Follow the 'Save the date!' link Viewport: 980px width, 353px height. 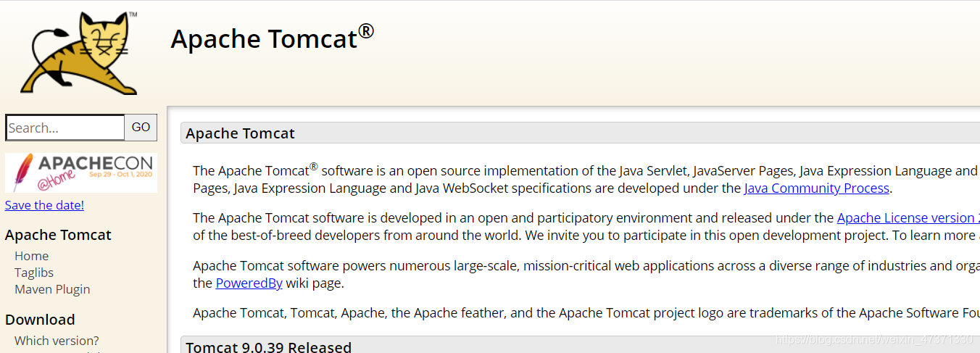coord(44,205)
